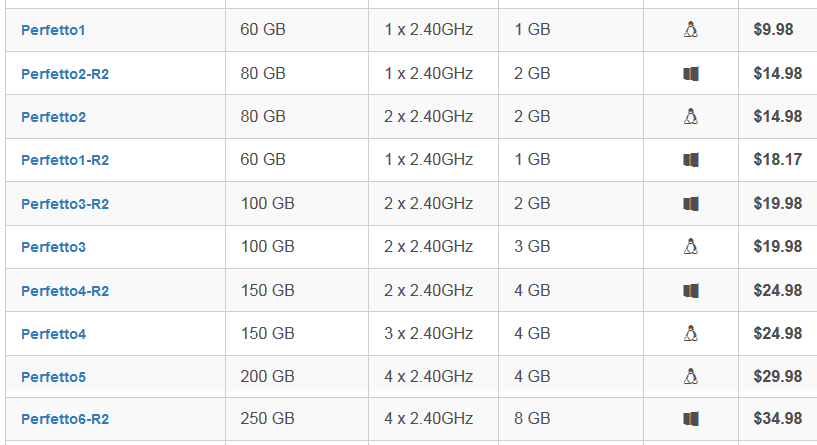The height and width of the screenshot is (445, 817).
Task: Click the Windows icon for Perfetto3-R2
Action: [691, 203]
